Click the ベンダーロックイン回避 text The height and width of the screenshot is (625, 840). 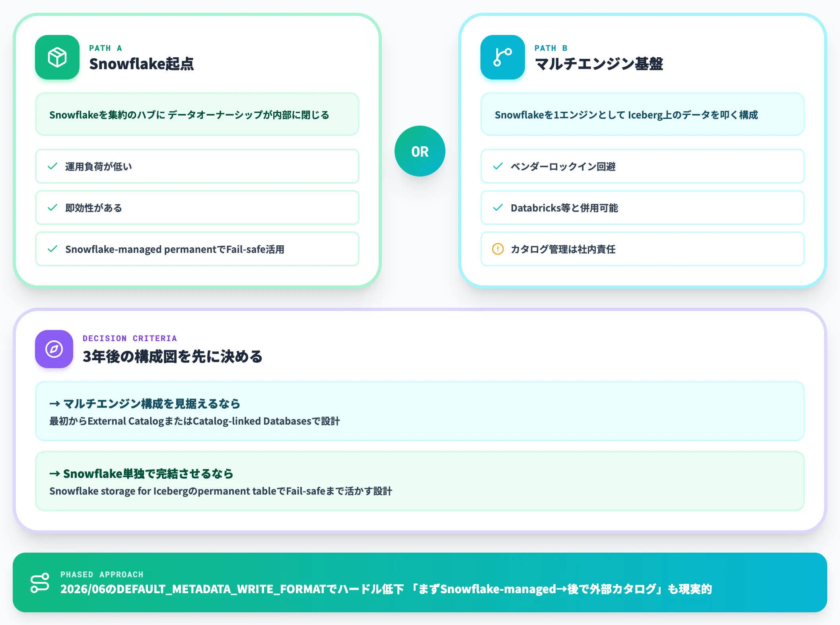[x=563, y=167]
